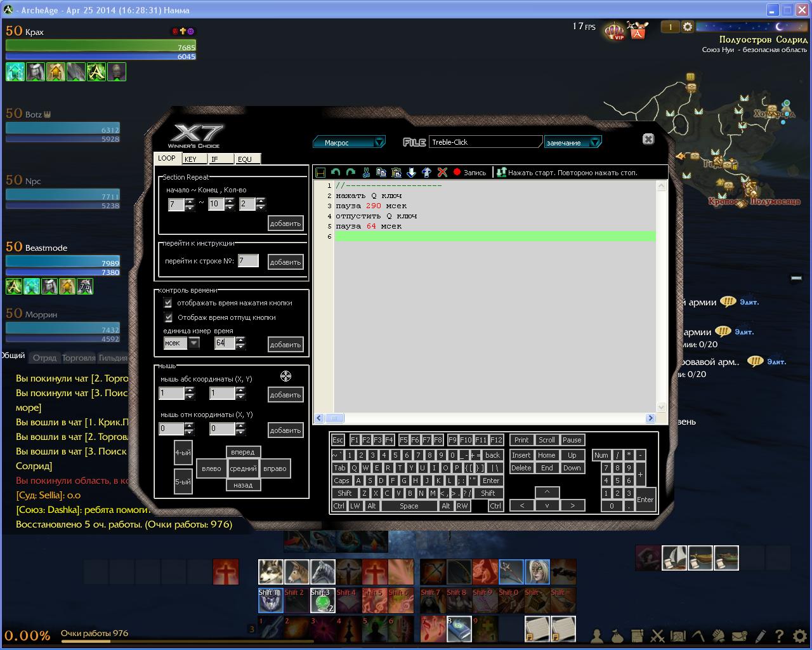Image resolution: width=812 pixels, height=650 pixels.
Task: Increase the Section Repeat end value
Action: [230, 201]
